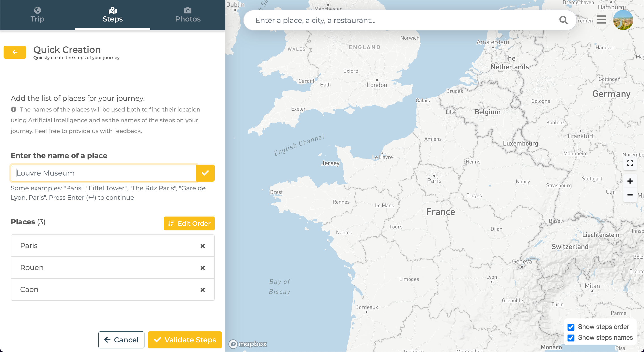Click the yellow back arrow button

[15, 52]
